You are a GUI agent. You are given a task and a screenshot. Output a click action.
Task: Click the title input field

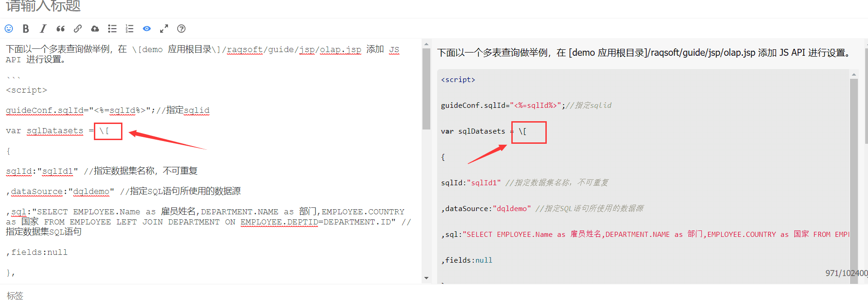click(x=434, y=6)
